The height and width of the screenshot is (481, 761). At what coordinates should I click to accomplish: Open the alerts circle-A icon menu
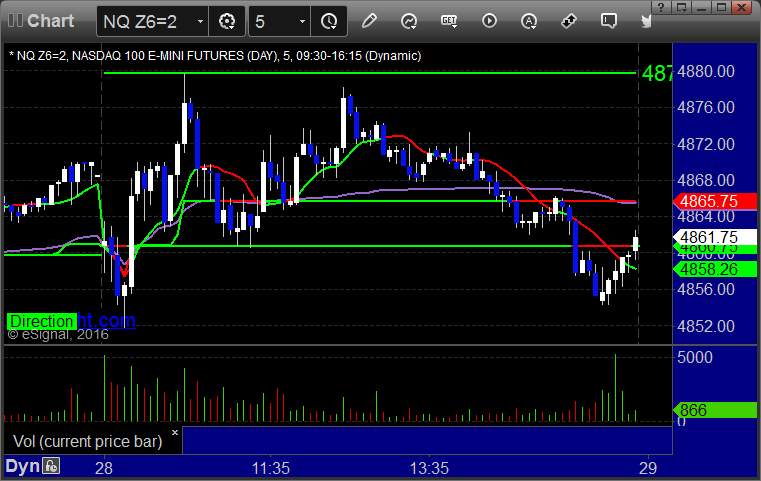529,21
